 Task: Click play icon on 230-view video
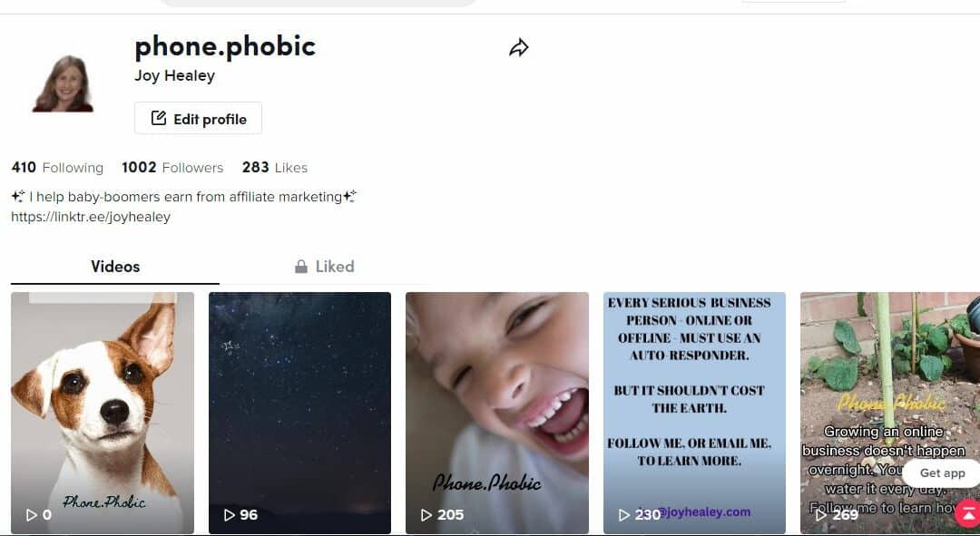pyautogui.click(x=623, y=515)
